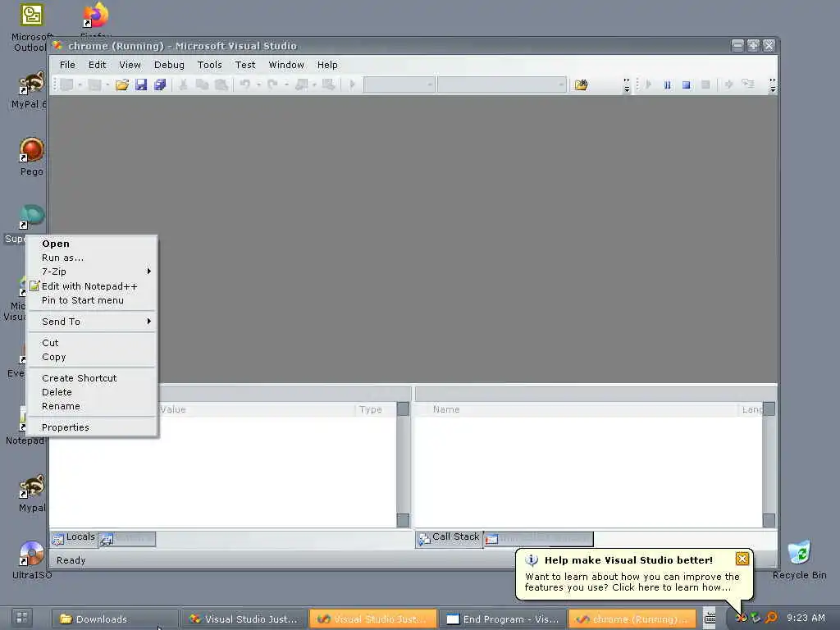Choose Copy in the context menu

92,357
